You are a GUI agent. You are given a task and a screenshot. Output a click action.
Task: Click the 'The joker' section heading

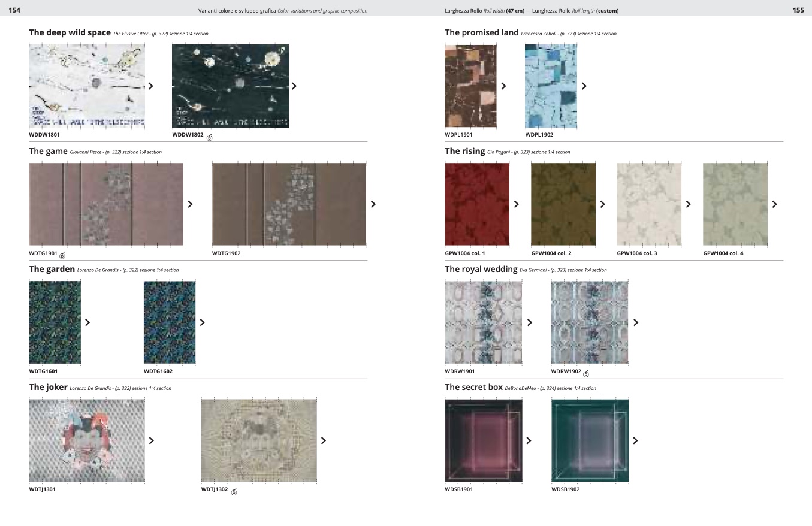48,388
